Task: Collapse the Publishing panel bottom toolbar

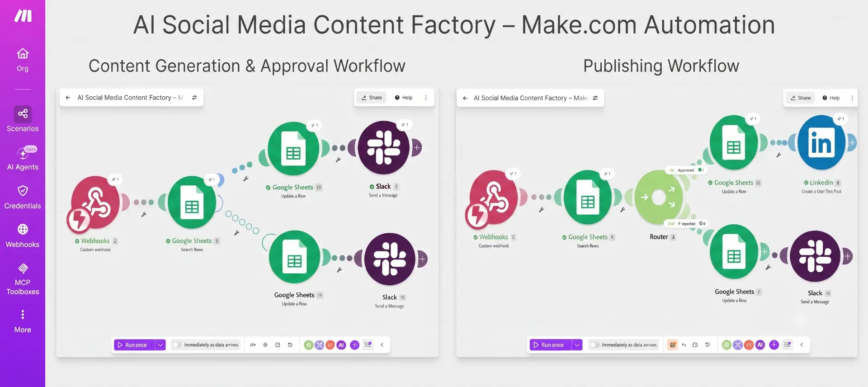Action: coord(802,345)
